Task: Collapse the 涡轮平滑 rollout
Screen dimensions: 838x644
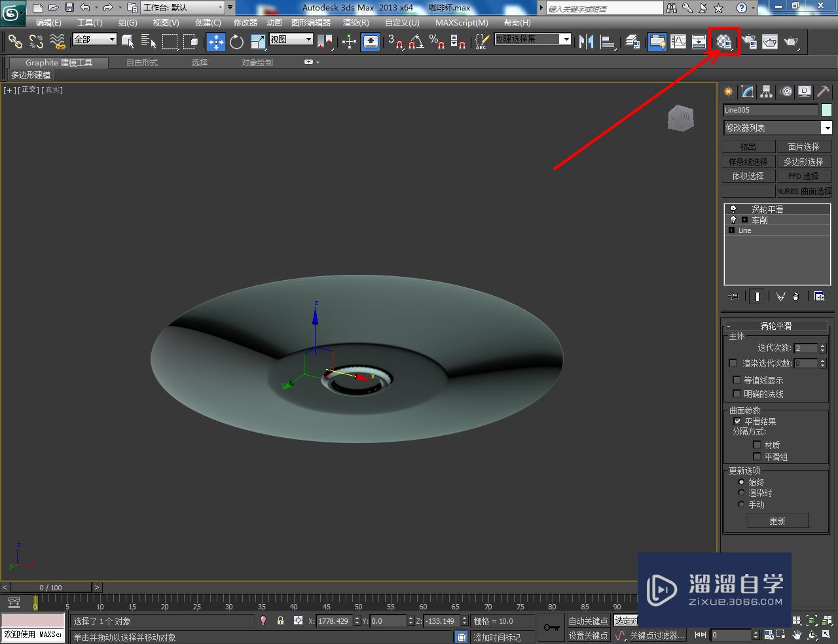Action: pyautogui.click(x=776, y=325)
